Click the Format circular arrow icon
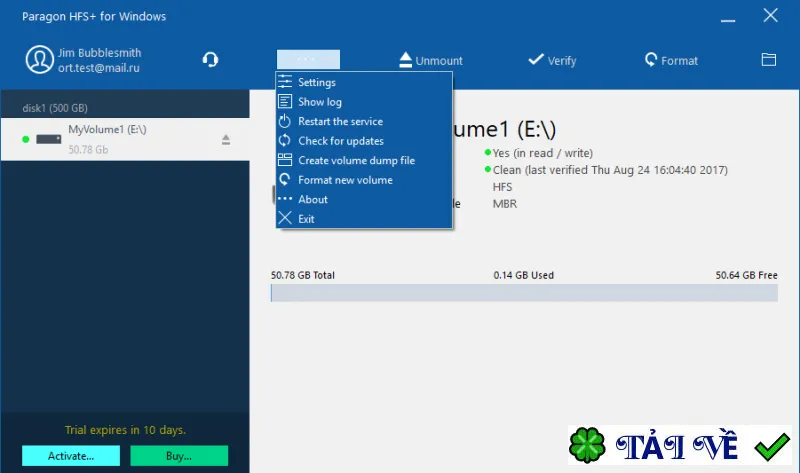Screen dimensions: 800x473 tap(651, 60)
